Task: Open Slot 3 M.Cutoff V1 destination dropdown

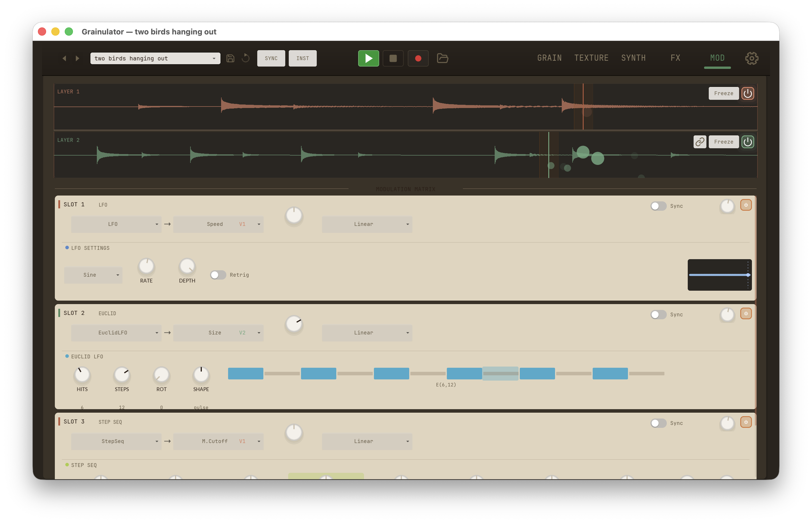Action: (x=218, y=441)
